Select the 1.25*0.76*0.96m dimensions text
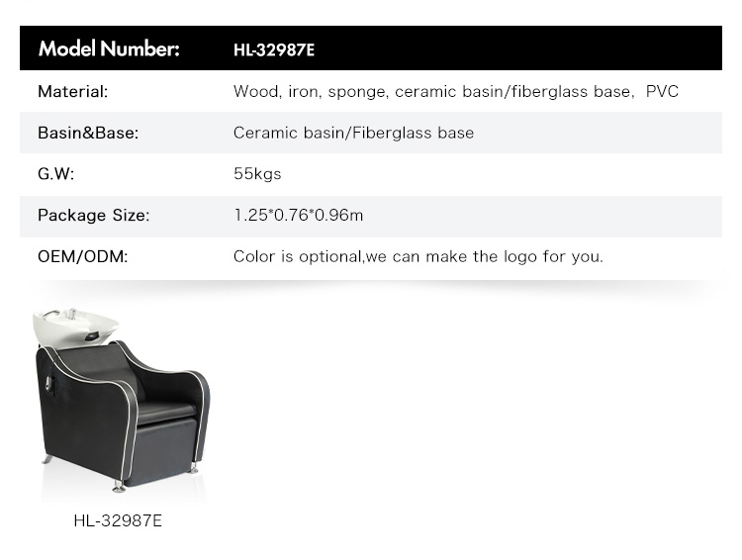Screen dimensions: 742x560 tap(298, 216)
